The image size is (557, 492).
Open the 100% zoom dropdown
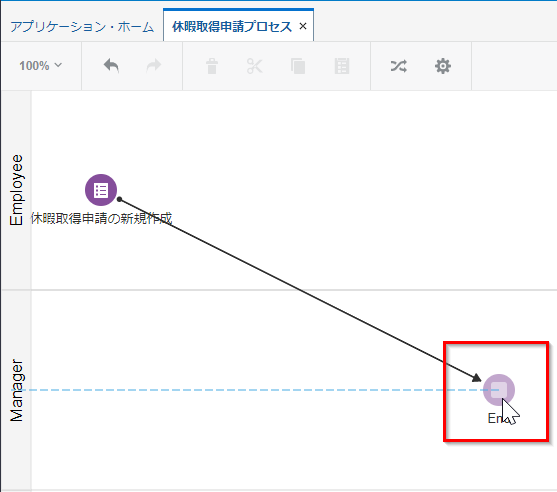[x=40, y=66]
